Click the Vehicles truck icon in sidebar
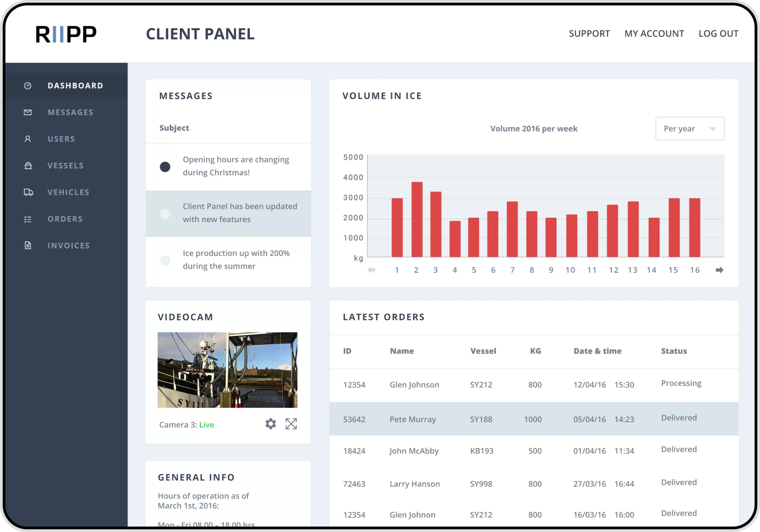 point(28,192)
